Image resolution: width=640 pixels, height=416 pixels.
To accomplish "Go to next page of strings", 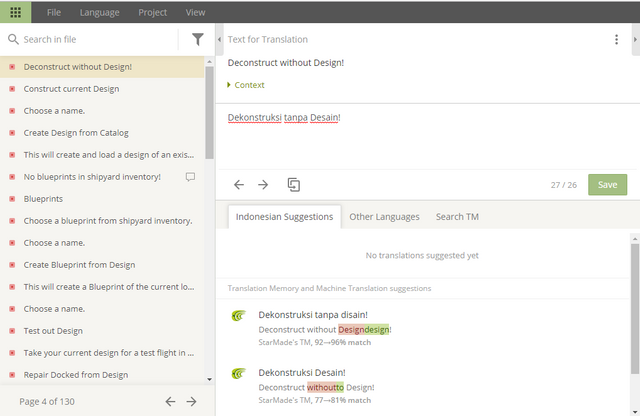I will (x=192, y=401).
